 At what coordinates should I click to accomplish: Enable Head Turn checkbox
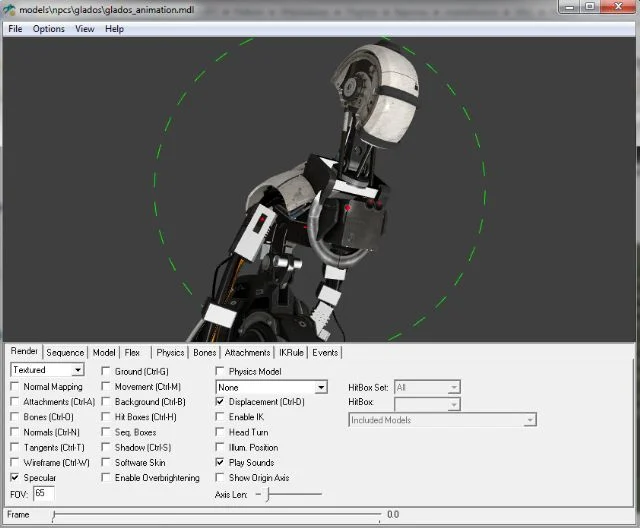(x=220, y=432)
